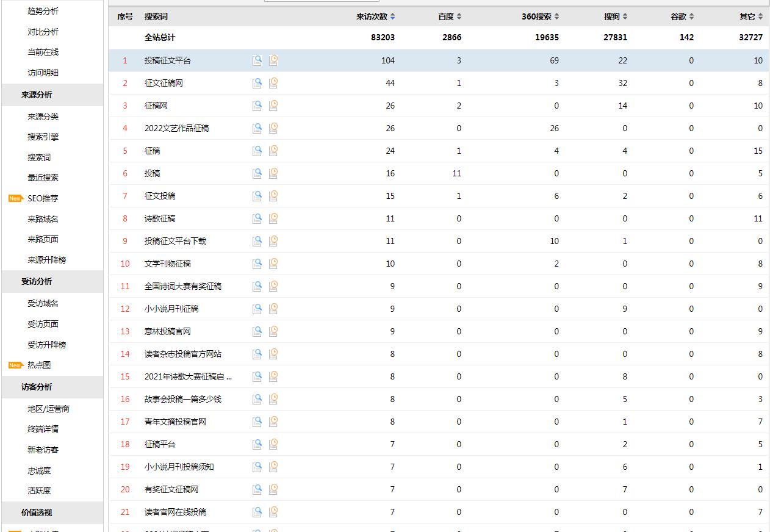The height and width of the screenshot is (532, 770).
Task: Open the magnifier icon for 征稿平台
Action: pos(257,444)
